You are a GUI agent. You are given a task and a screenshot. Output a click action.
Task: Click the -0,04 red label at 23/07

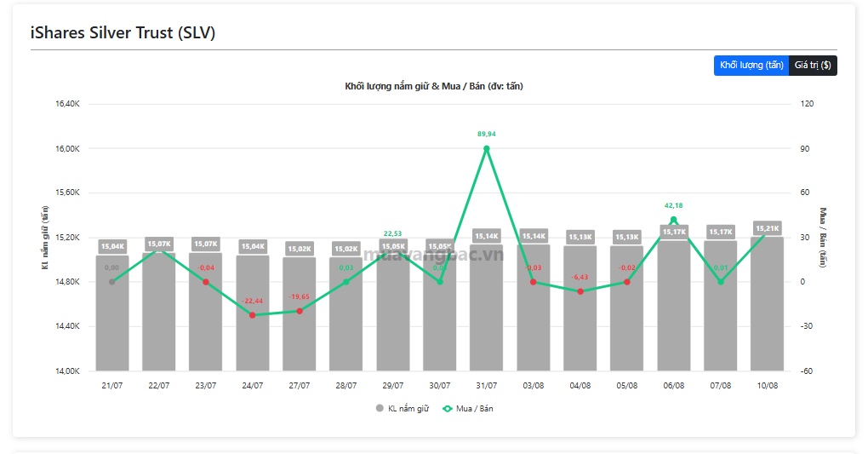[205, 267]
